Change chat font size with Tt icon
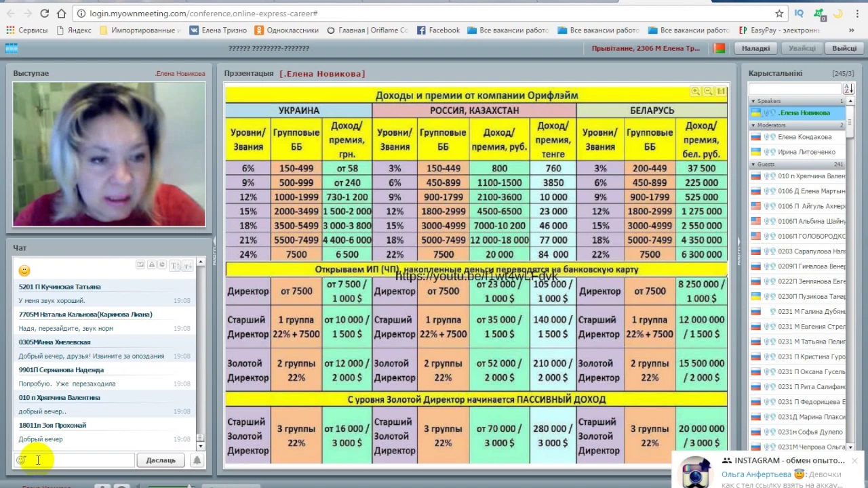Image resolution: width=868 pixels, height=488 pixels. tap(175, 265)
